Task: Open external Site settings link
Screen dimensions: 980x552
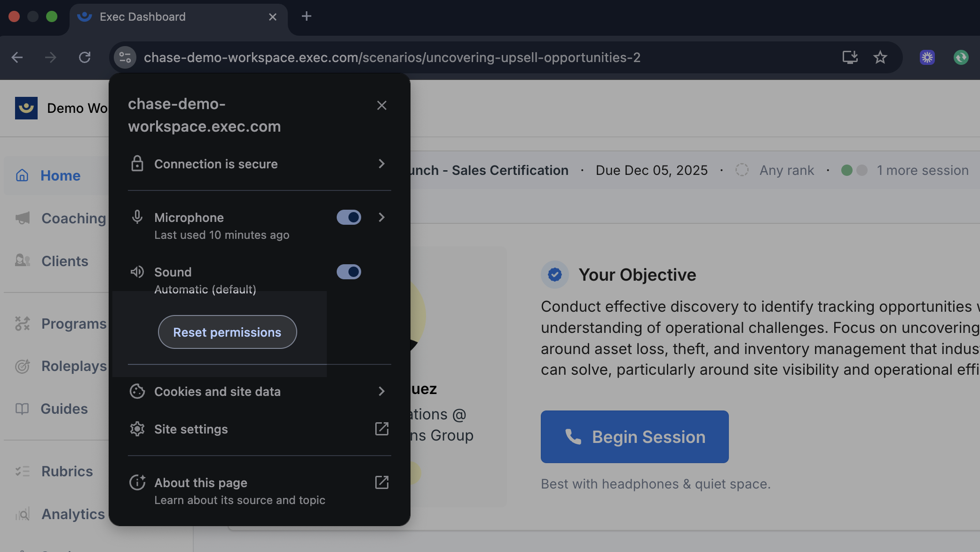Action: [381, 429]
